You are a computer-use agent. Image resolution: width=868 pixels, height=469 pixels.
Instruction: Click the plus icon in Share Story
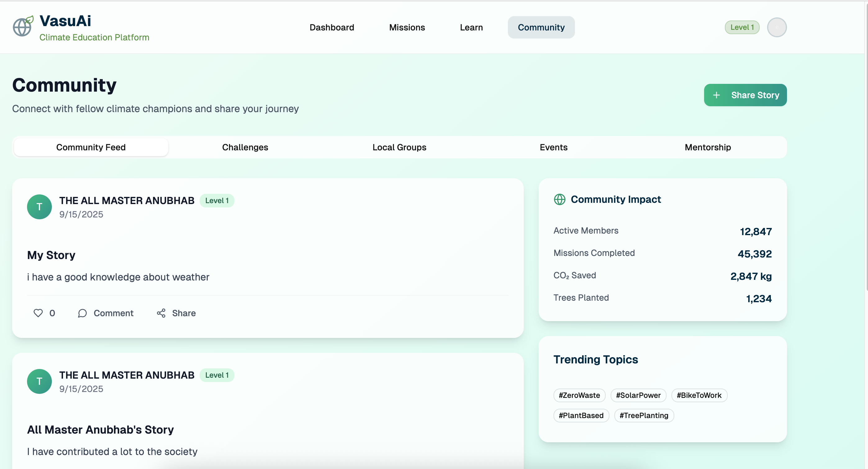717,95
